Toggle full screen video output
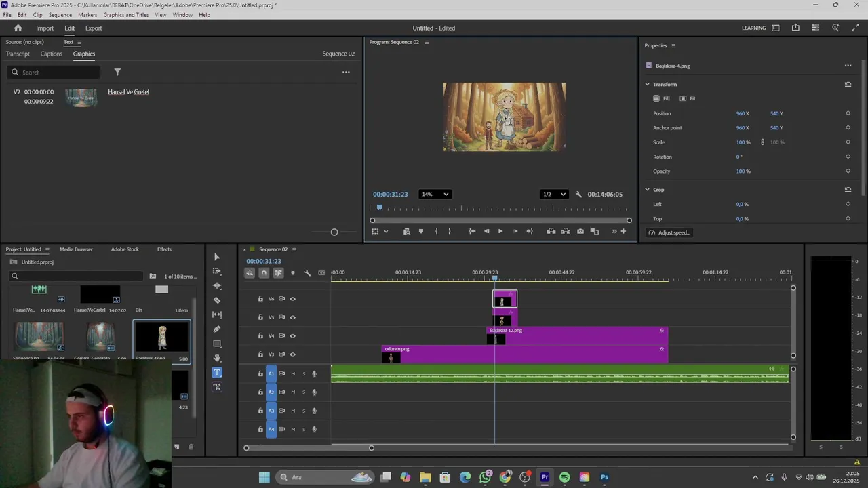Screen dimensions: 868x488 [855, 28]
